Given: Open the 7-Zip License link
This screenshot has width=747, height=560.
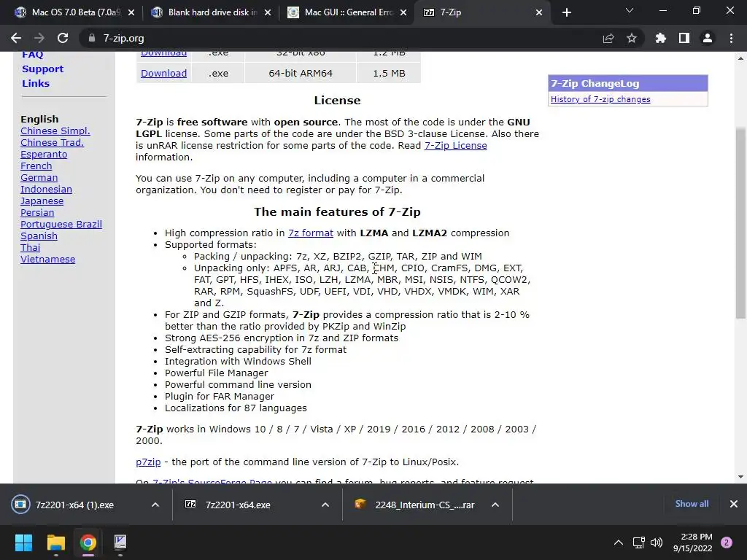Looking at the screenshot, I should pos(455,145).
